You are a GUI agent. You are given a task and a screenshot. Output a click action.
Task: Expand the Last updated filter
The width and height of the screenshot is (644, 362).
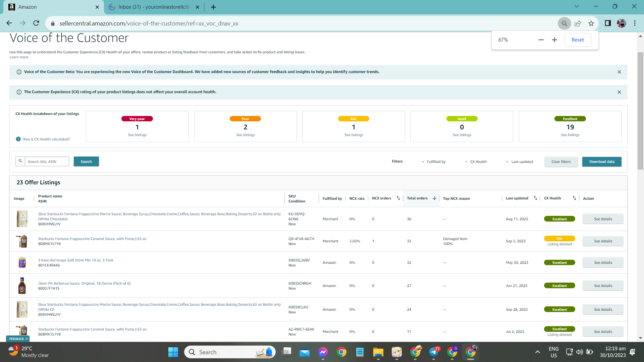coord(519,162)
